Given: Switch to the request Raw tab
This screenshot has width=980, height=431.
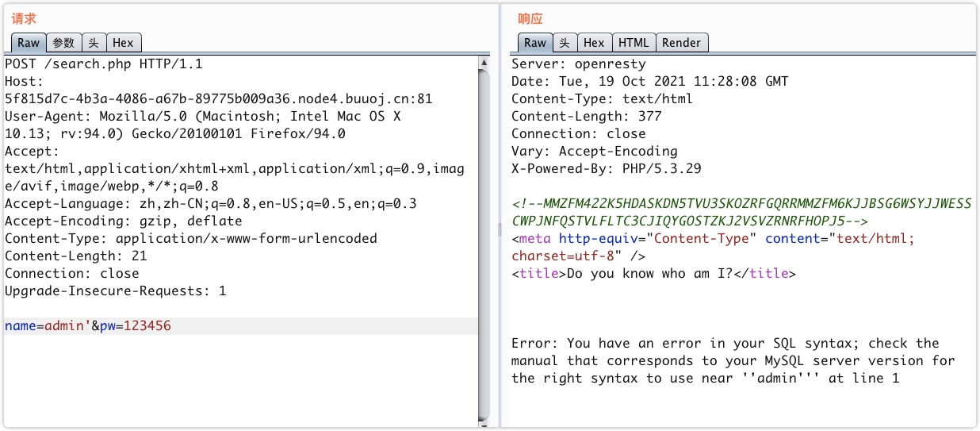Looking at the screenshot, I should coord(29,43).
